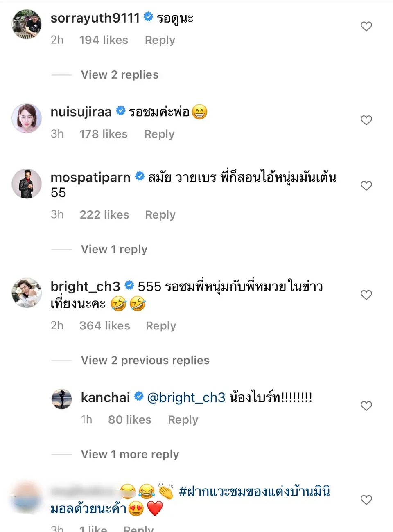Open sorrayuth9111's profile picture
The width and height of the screenshot is (393, 532).
click(x=27, y=25)
